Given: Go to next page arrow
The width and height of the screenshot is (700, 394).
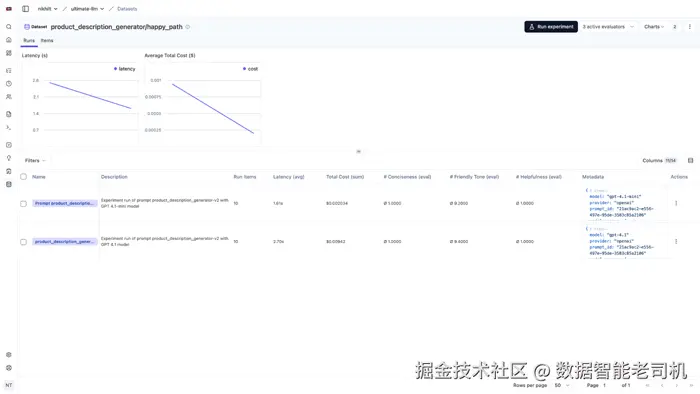Looking at the screenshot, I should 676,385.
